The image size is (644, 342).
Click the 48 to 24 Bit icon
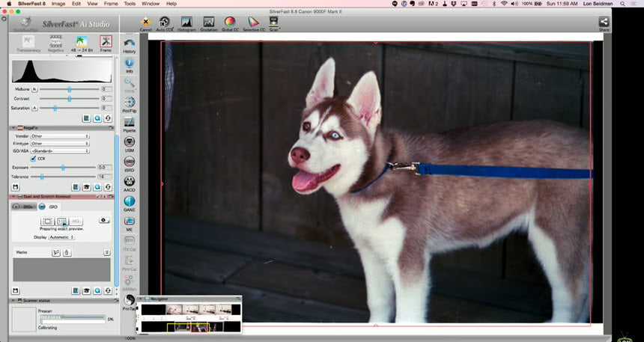[x=82, y=43]
